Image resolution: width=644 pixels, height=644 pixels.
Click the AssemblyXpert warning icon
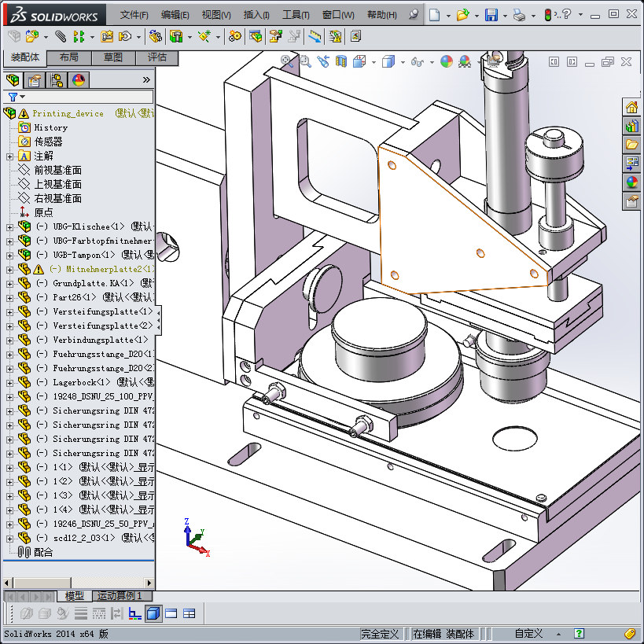(335, 36)
